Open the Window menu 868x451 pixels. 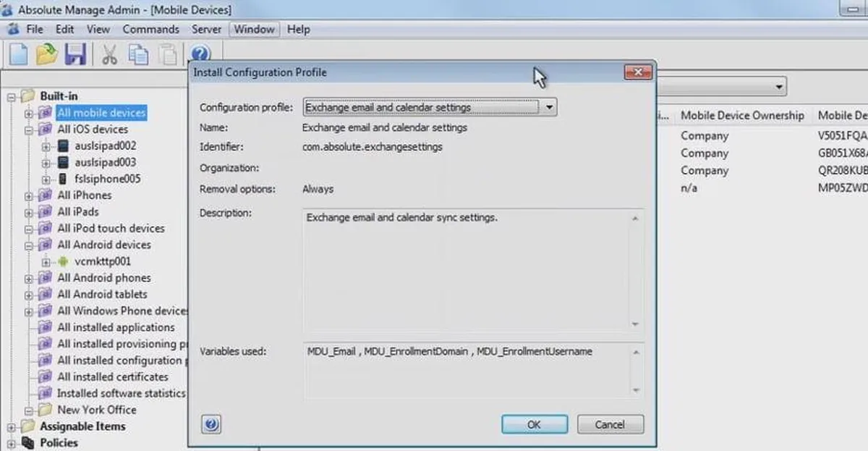pyautogui.click(x=254, y=30)
